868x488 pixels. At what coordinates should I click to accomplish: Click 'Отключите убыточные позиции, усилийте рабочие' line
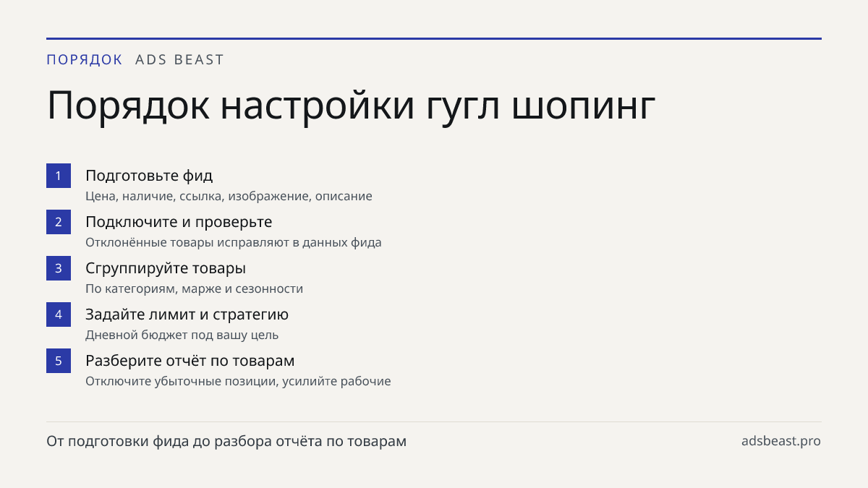pyautogui.click(x=238, y=381)
